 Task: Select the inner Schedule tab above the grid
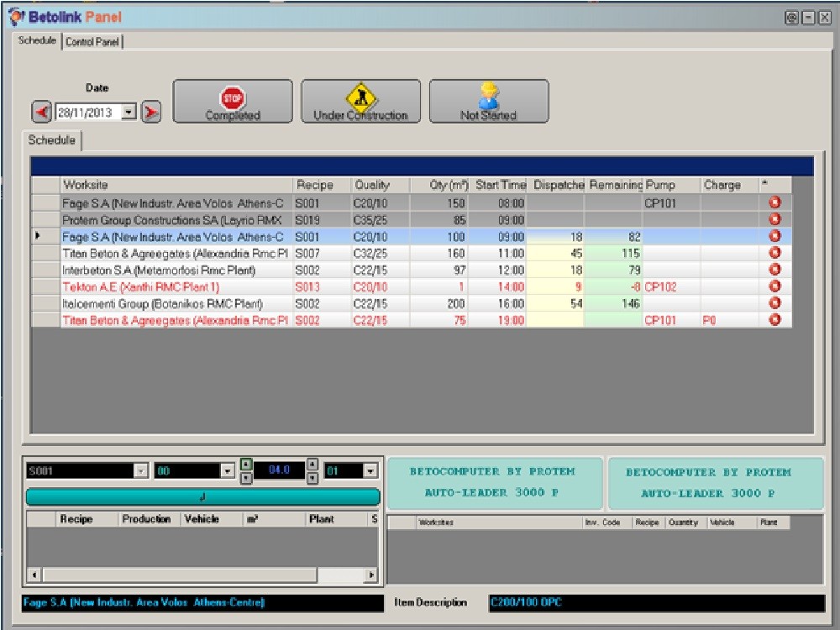pyautogui.click(x=51, y=139)
